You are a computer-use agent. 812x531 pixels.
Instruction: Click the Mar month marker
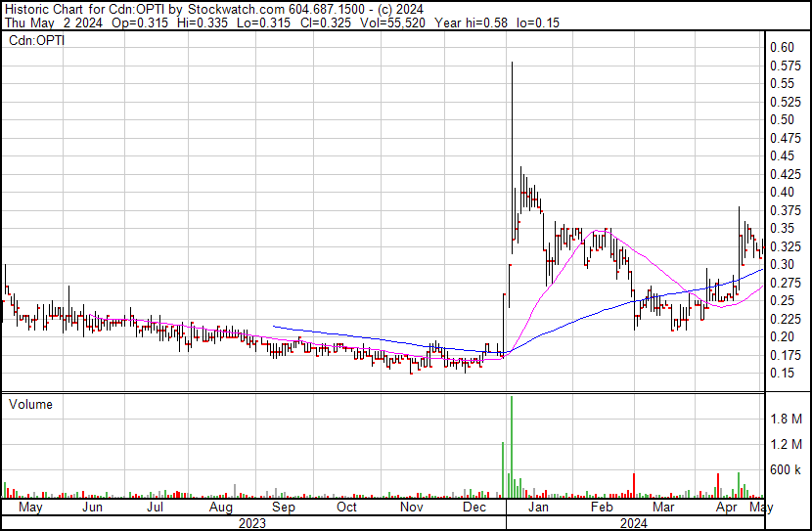pos(663,508)
